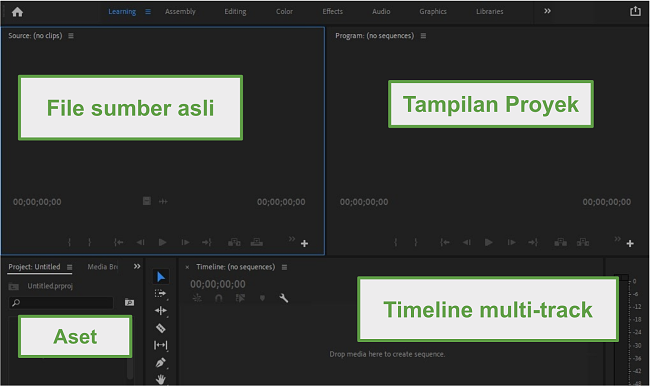650x386 pixels.
Task: Click Mark In in Source monitor
Action: pyautogui.click(x=69, y=242)
